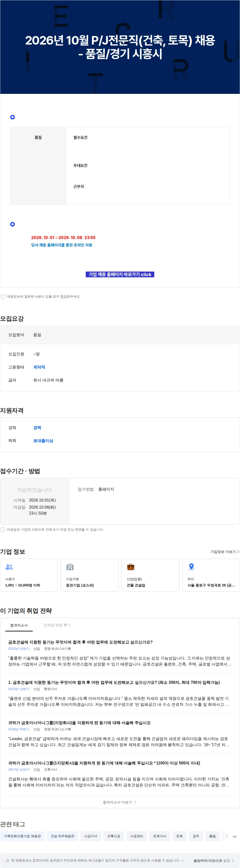240x868 pixels.
Task: Click the 사원수 info card
Action: [x=29, y=575]
